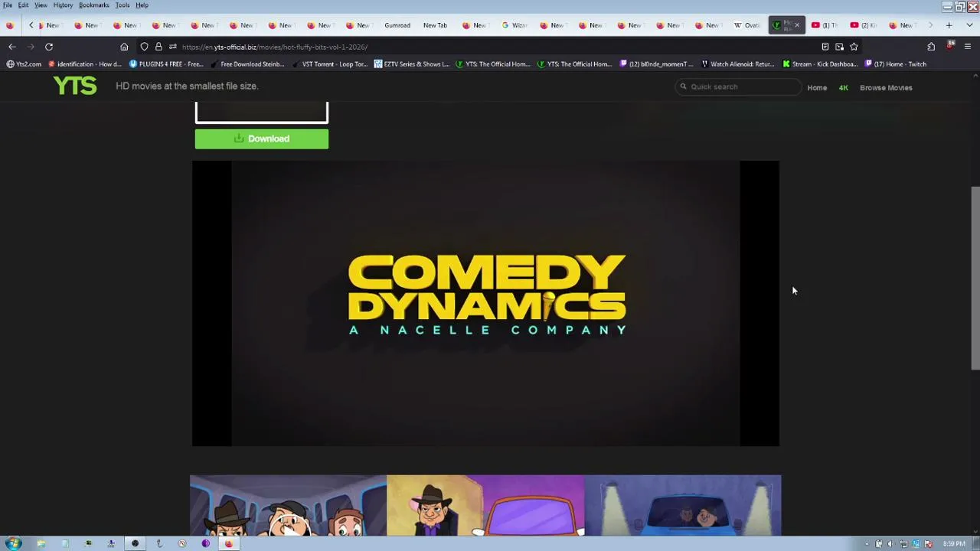Open the Watch Alienoid: Return bookmark
The width and height of the screenshot is (980, 551).
tap(737, 64)
